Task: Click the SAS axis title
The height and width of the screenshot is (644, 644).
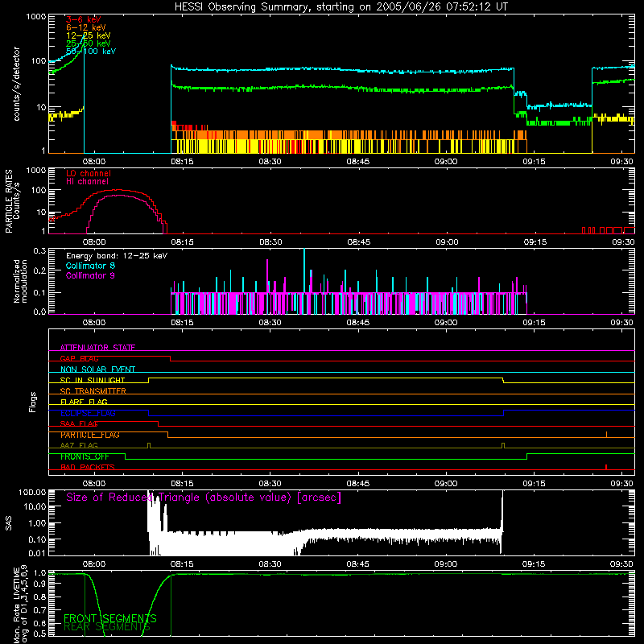Action: [x=9, y=523]
